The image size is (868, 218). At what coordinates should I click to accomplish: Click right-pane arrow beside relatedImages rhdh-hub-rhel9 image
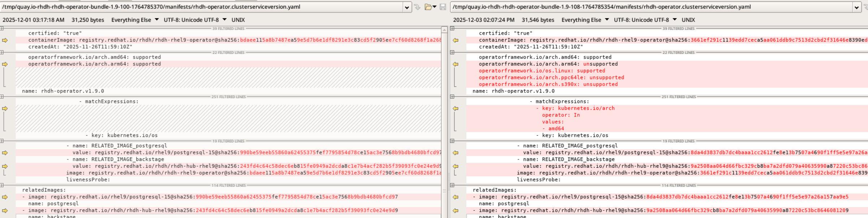tap(455, 210)
